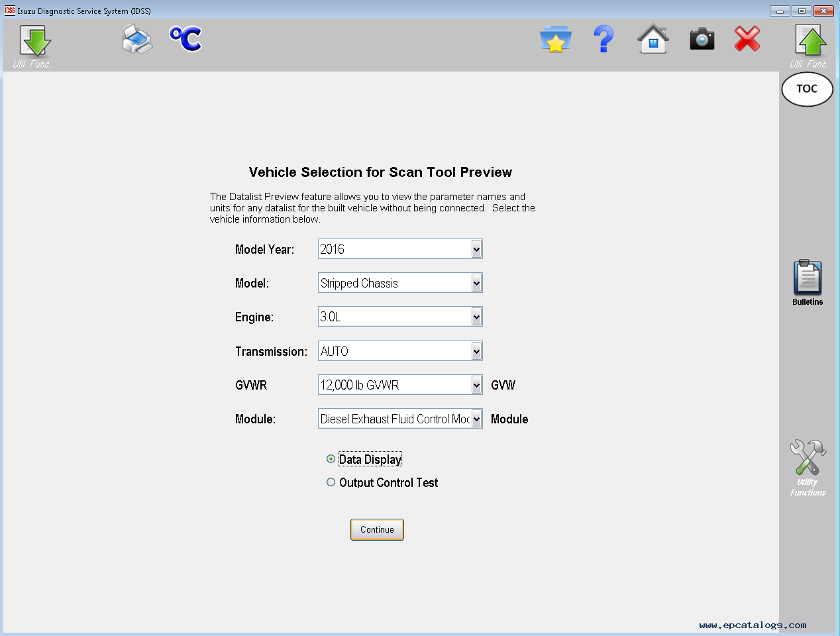Expand the Transmission dropdown showing AUTO
The width and height of the screenshot is (840, 636).
coord(476,351)
